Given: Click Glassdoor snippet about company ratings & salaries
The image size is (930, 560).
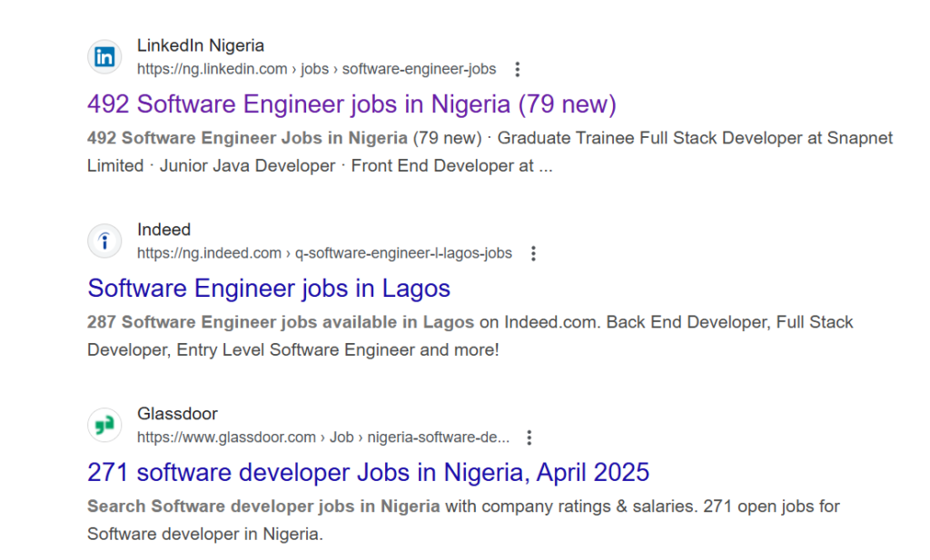Looking at the screenshot, I should pyautogui.click(x=463, y=520).
